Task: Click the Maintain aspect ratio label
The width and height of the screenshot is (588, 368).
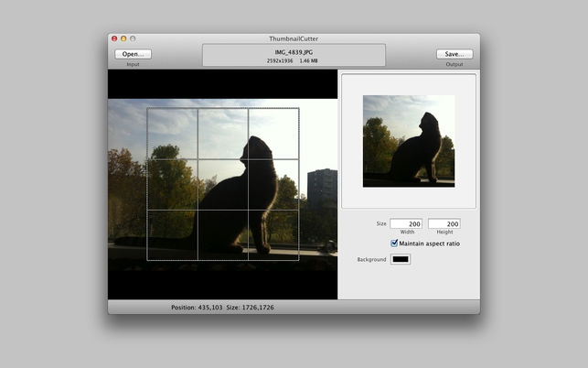Action: tap(430, 244)
